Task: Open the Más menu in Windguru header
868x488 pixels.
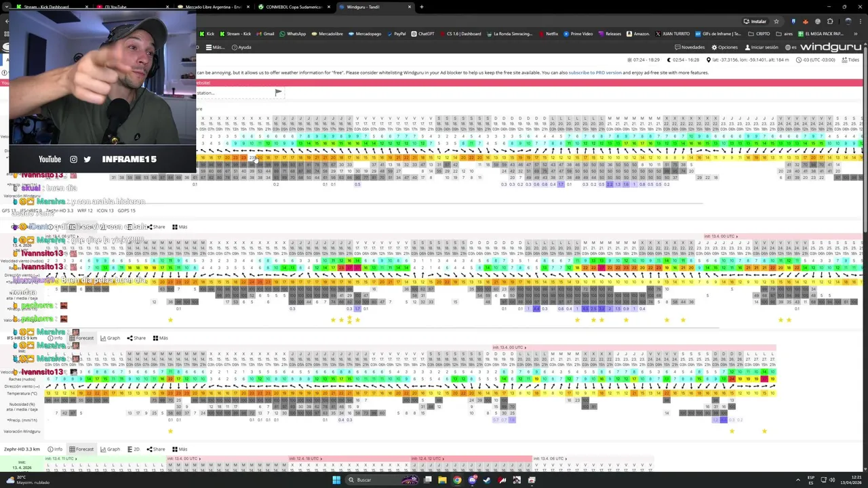Action: tap(215, 47)
